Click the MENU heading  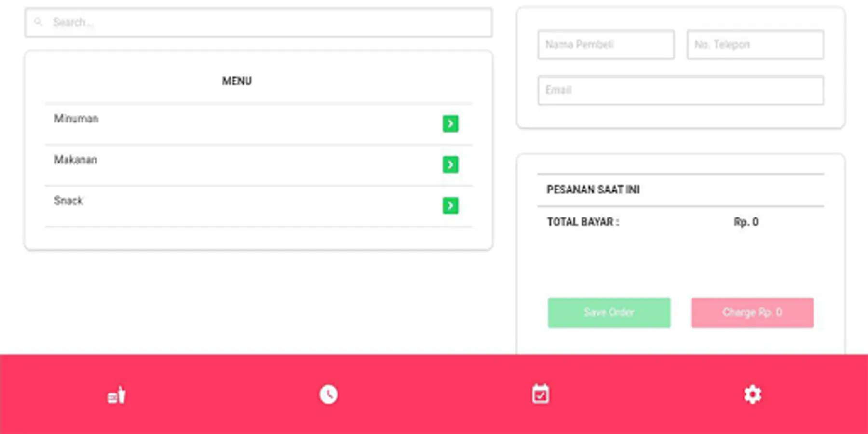(237, 81)
